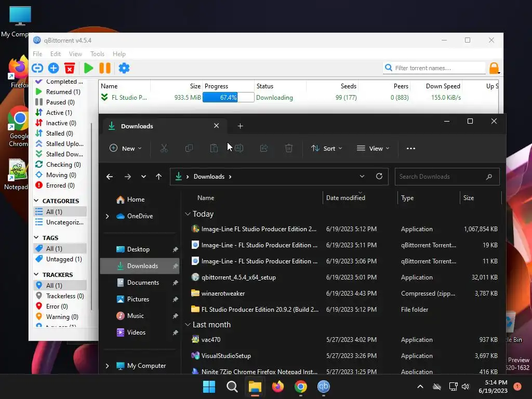The image size is (532, 399).
Task: Select the Inactive (0) status filter
Action: pos(60,123)
